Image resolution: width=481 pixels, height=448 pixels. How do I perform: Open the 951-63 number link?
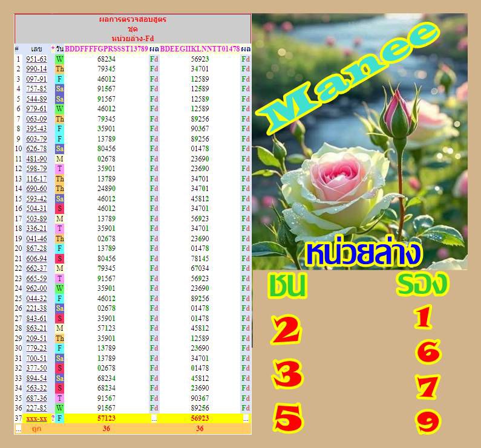point(36,59)
